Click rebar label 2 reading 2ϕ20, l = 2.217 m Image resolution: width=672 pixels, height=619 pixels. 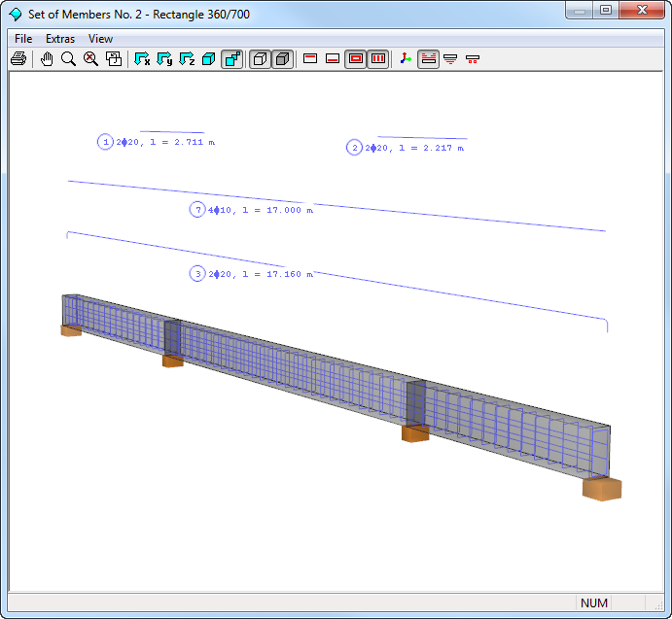405,148
